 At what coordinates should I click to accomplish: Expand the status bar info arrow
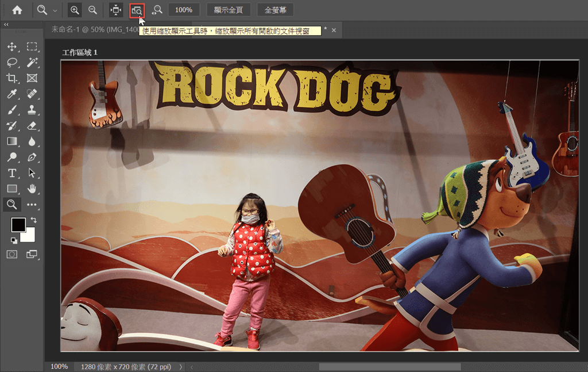click(x=181, y=367)
